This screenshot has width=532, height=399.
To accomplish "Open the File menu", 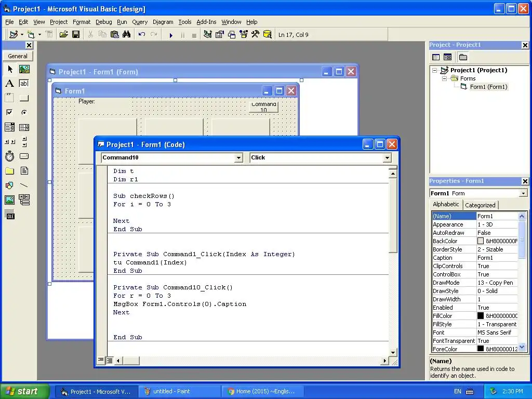I will [9, 22].
